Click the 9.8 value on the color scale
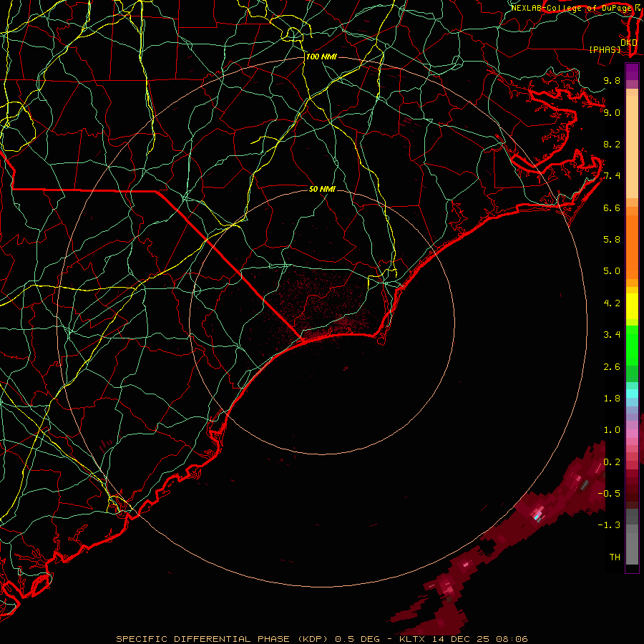 (612, 80)
